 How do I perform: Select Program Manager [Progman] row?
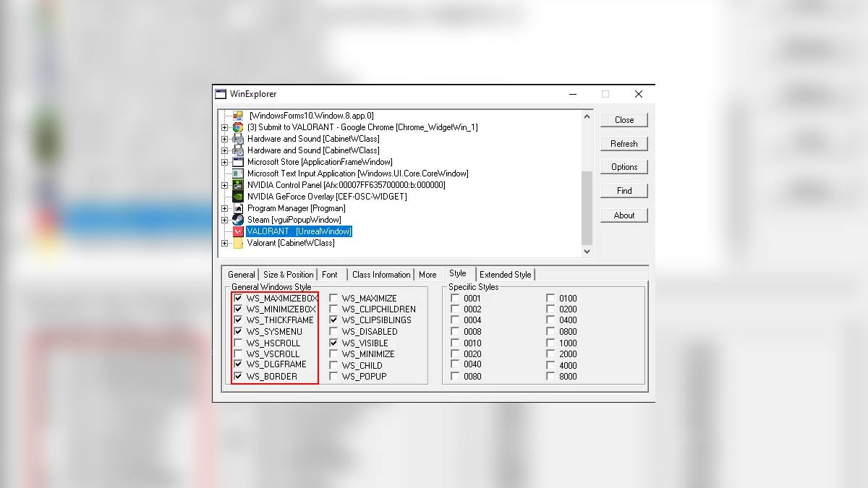point(296,208)
